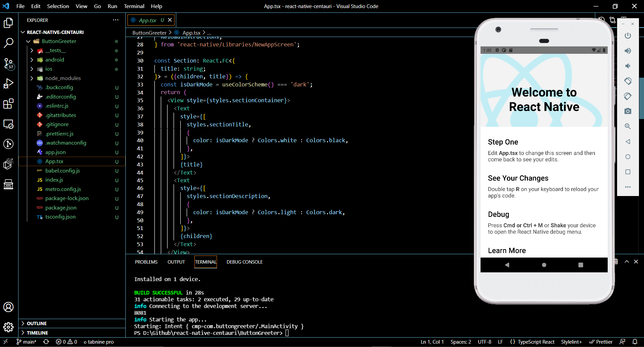
Task: Tap the Android recents button on phone screen
Action: click(580, 265)
